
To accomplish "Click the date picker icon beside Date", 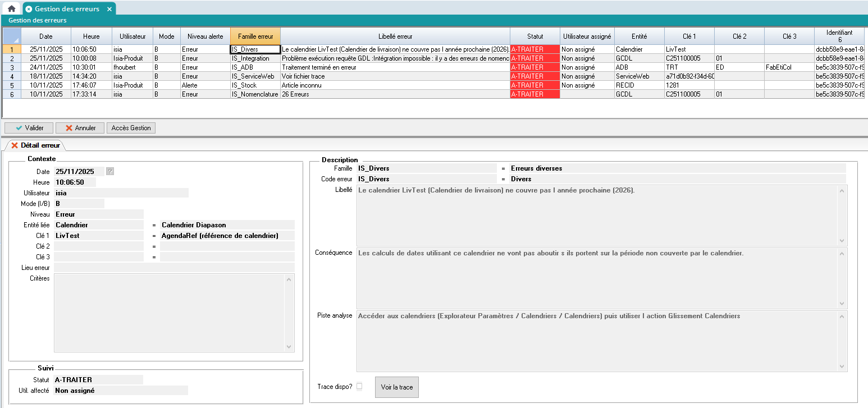I will click(110, 171).
